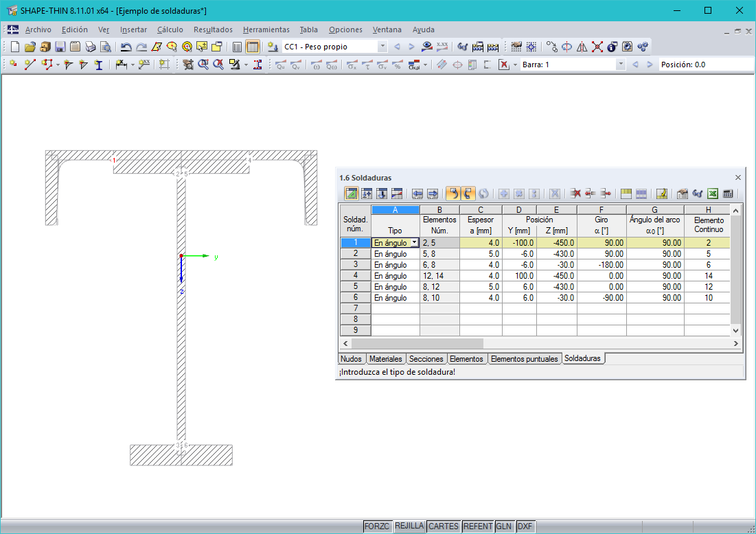Toggle CARTES in the status bar
The height and width of the screenshot is (534, 756).
pyautogui.click(x=443, y=526)
